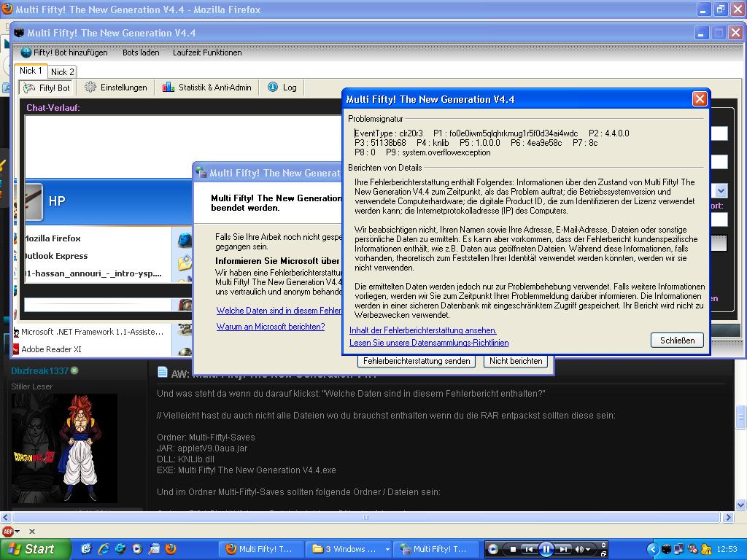This screenshot has height=560, width=747.
Task: Select the Einstellungen gear icon
Action: (90, 87)
